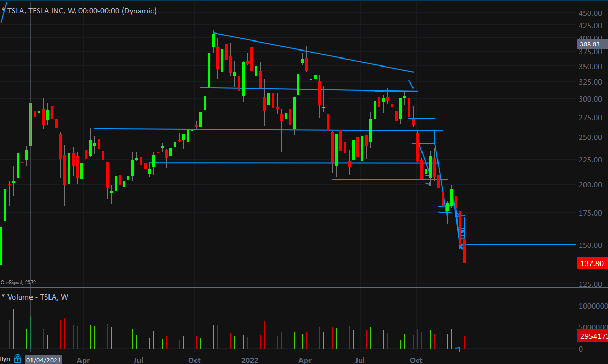Select the short horizontal line near 275.00
This screenshot has width=608, height=364.
[x=422, y=118]
